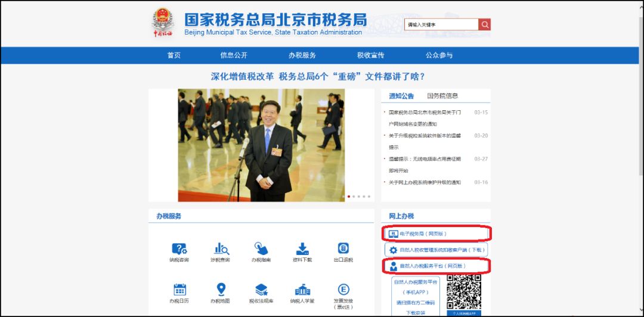Open 电子税务局（网页版）

click(436, 234)
